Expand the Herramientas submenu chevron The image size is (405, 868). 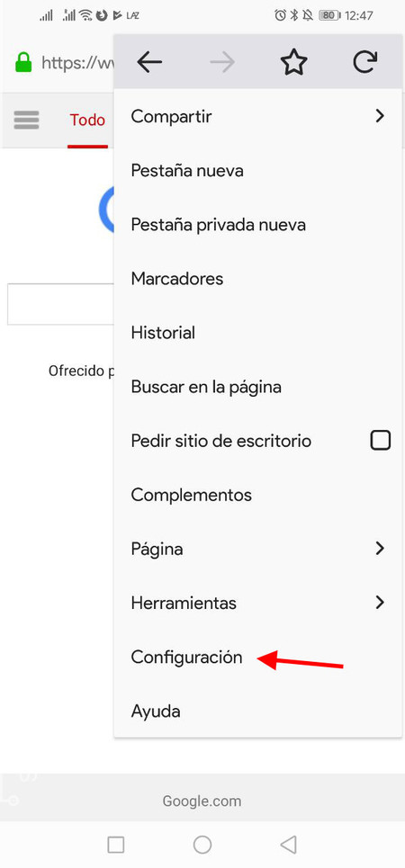click(380, 603)
